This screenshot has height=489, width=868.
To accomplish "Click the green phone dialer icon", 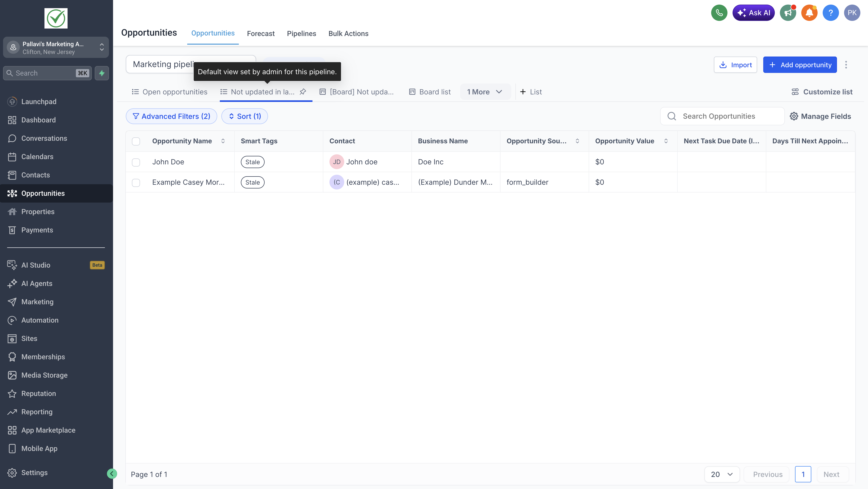I will (x=719, y=13).
